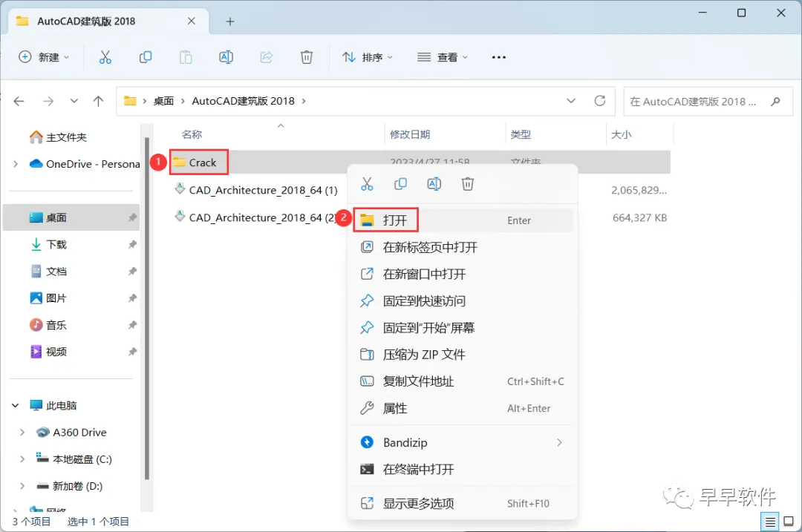Viewport: 802px width, 532px height.
Task: Refresh the current folder view
Action: pyautogui.click(x=600, y=101)
